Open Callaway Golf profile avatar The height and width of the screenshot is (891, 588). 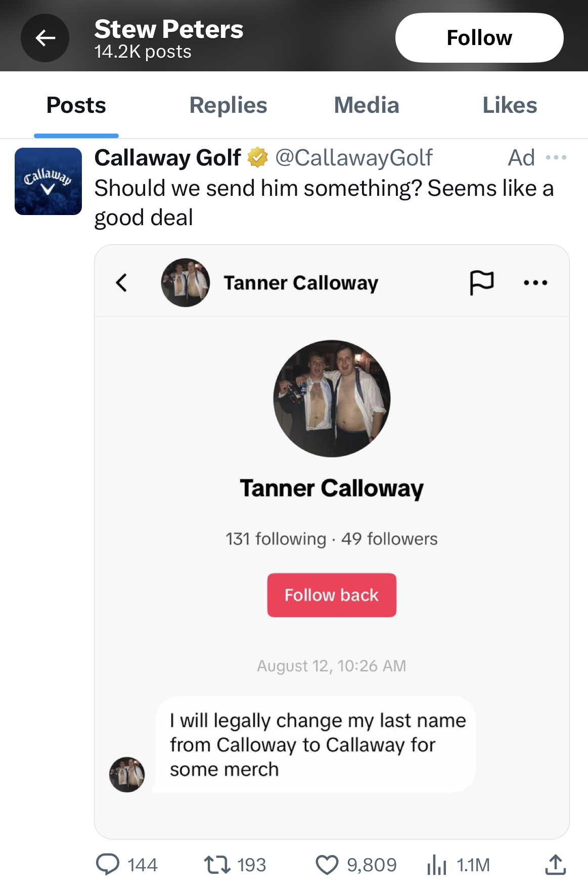point(48,181)
